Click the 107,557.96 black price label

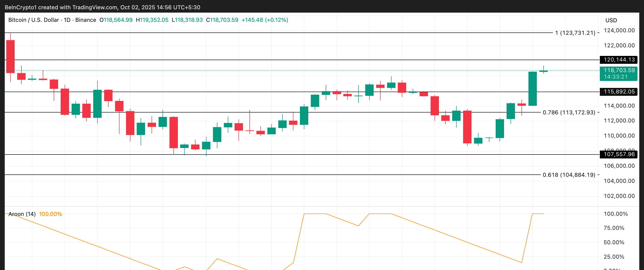pos(618,154)
